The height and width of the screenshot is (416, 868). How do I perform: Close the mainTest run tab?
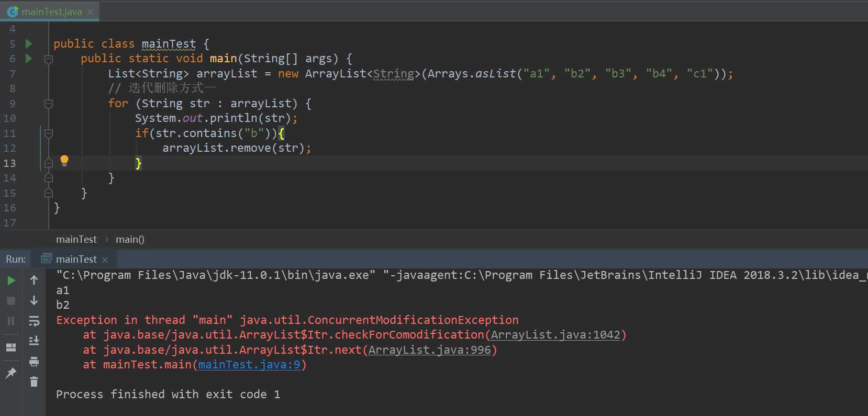click(105, 260)
